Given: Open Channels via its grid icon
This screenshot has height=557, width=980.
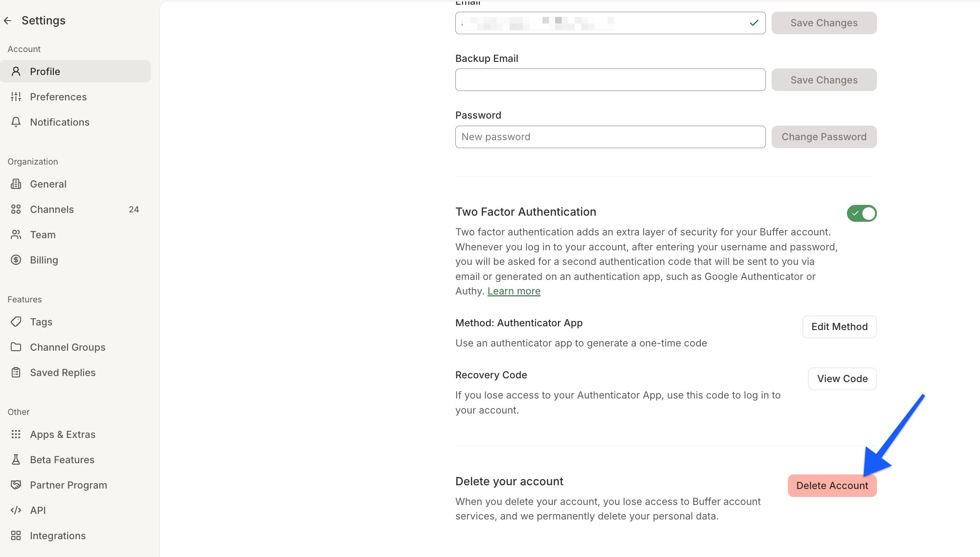Looking at the screenshot, I should [x=15, y=209].
